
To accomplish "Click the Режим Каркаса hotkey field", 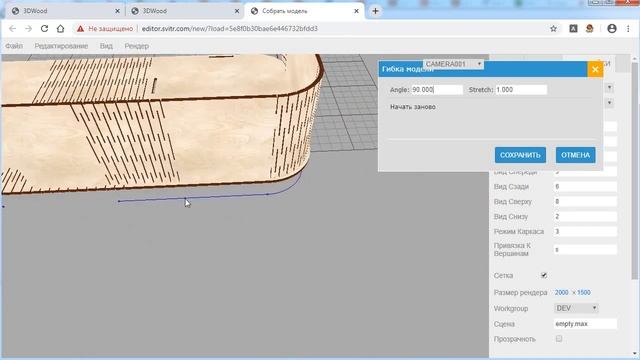I will pyautogui.click(x=585, y=231).
